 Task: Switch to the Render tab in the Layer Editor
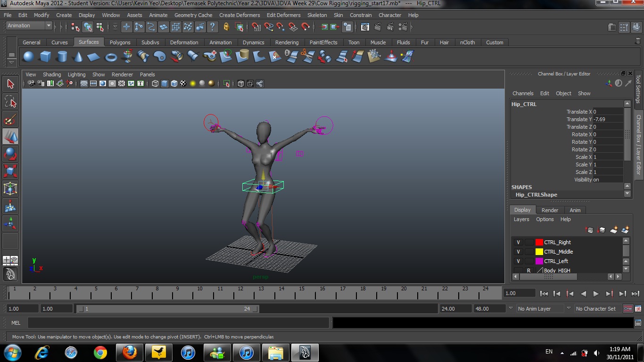550,210
